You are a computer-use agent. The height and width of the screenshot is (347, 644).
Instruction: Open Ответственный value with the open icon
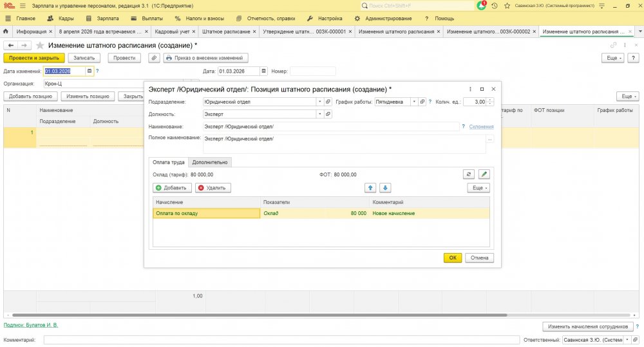coord(636,340)
